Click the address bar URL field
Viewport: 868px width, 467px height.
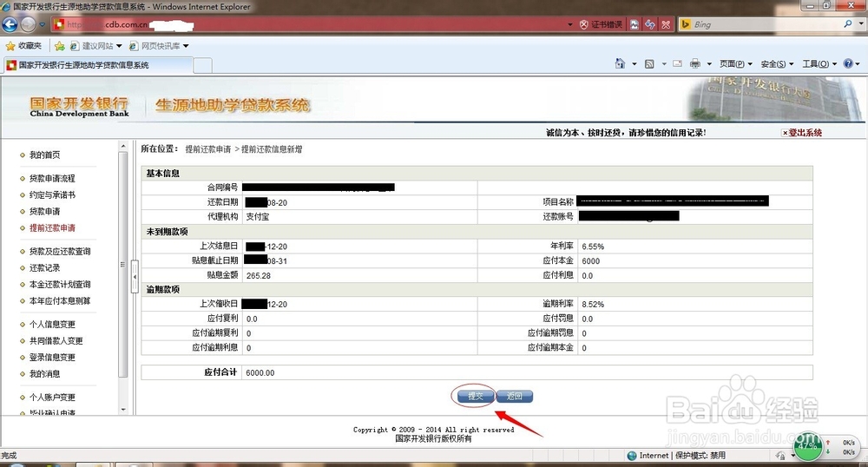tap(310, 24)
